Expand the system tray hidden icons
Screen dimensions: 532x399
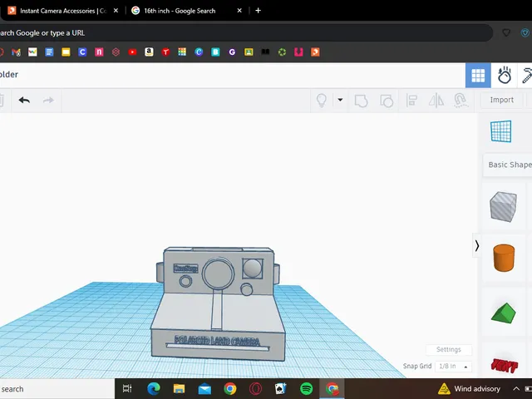(516, 388)
